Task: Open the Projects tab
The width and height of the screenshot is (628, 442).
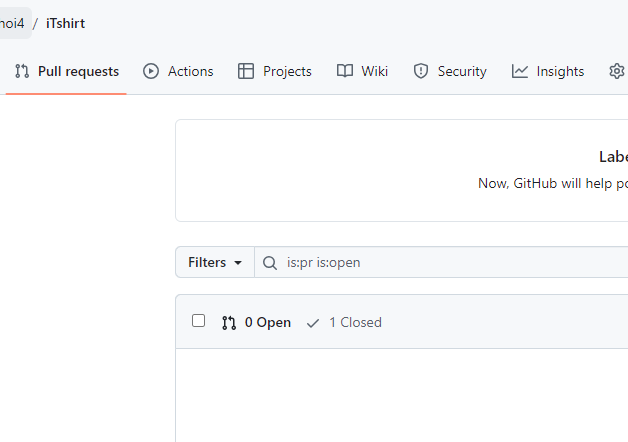Action: tap(275, 71)
